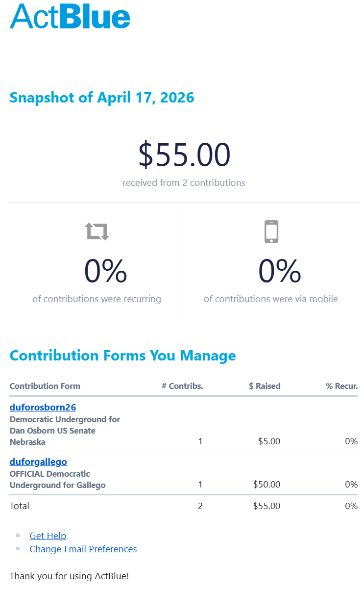Click the mobile phone icon
This screenshot has height=590, width=364.
point(271,231)
